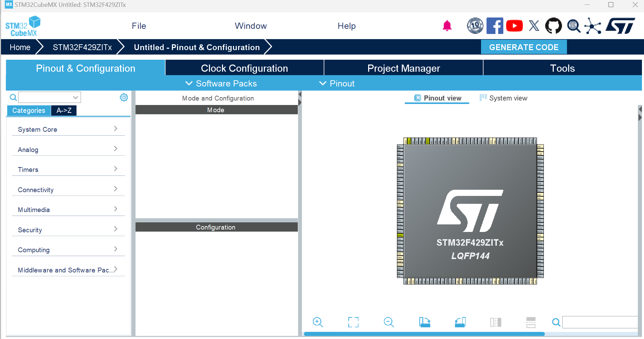This screenshot has height=339, width=644.
Task: Zoom out of the pinout view
Action: coord(389,322)
